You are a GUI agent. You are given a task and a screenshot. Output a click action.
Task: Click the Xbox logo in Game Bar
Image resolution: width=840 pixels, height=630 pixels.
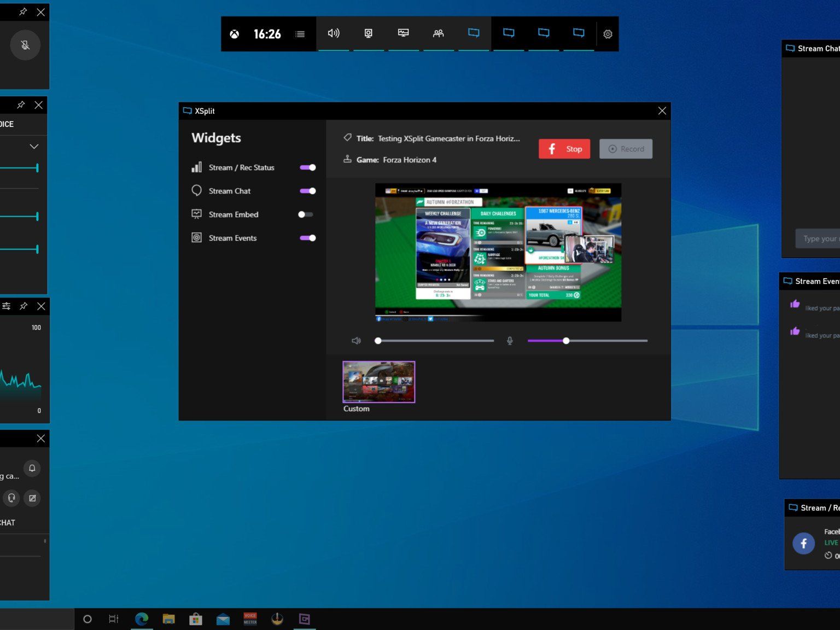[234, 34]
